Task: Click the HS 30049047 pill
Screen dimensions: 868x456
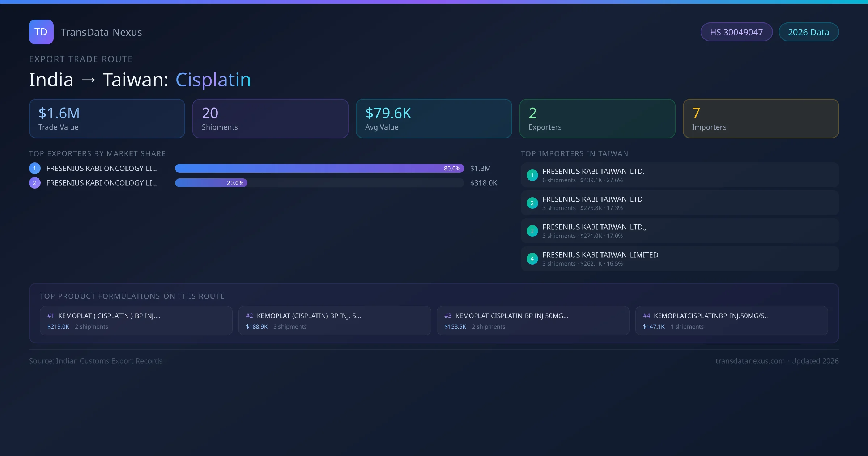Action: (x=736, y=32)
